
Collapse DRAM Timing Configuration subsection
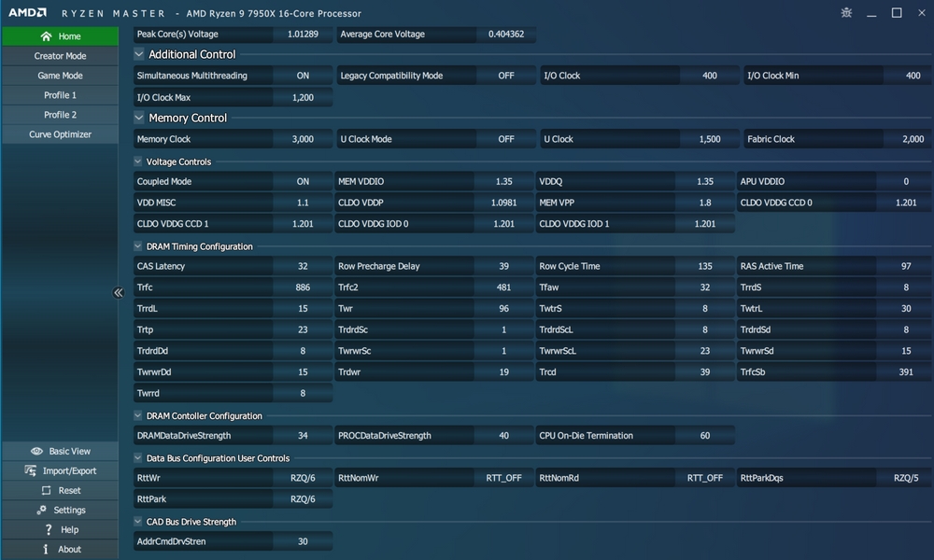[137, 245]
